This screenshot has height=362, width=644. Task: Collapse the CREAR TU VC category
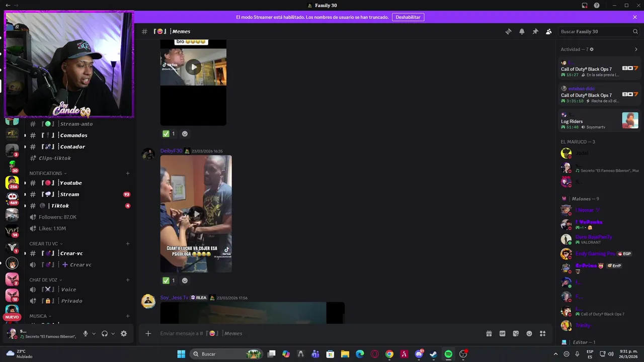[47, 244]
